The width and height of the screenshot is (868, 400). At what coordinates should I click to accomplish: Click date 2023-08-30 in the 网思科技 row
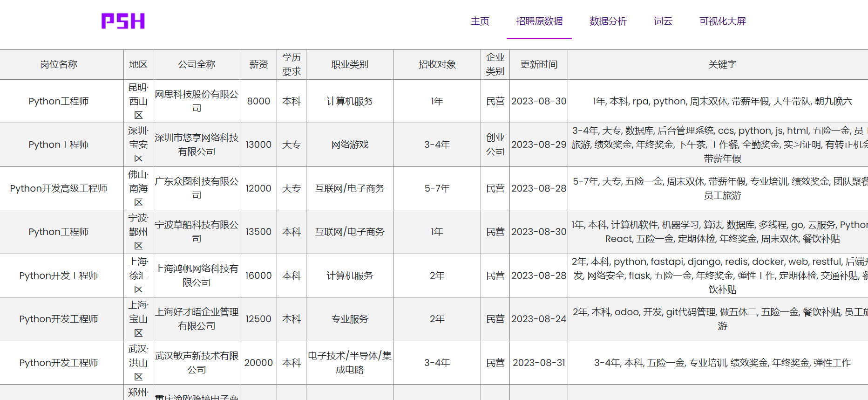pos(539,101)
